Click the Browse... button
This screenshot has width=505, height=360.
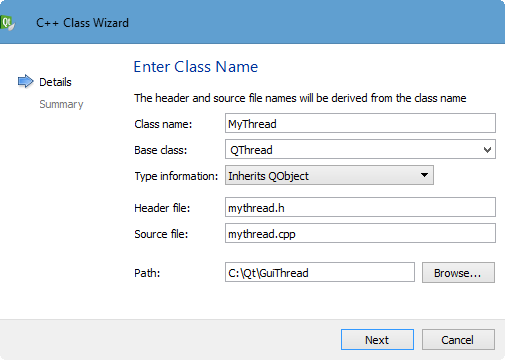point(458,273)
